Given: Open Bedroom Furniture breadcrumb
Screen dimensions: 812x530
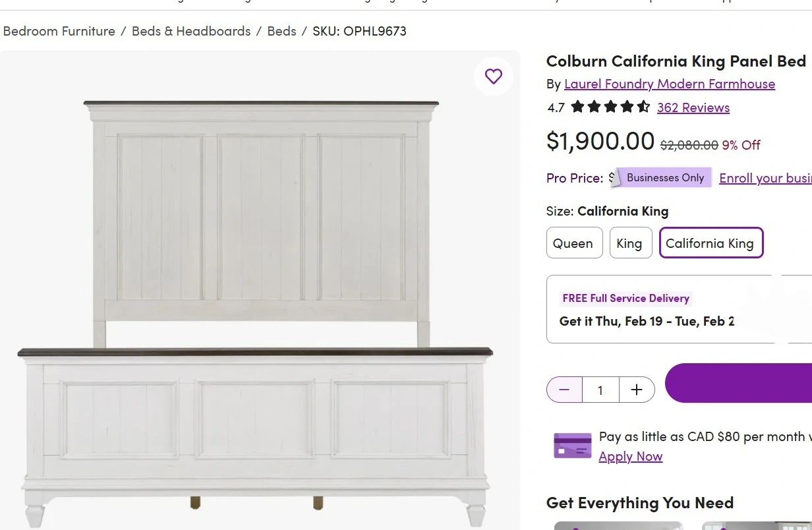Looking at the screenshot, I should (x=59, y=31).
